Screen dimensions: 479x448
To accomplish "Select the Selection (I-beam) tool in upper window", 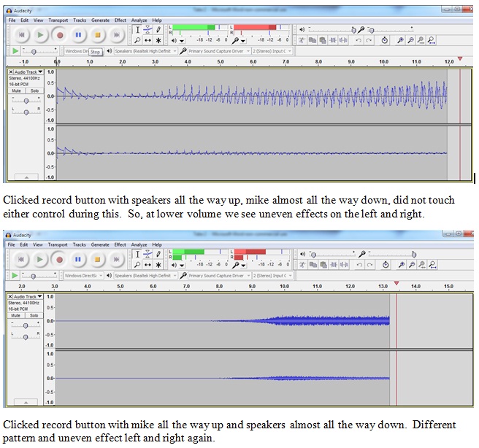I will 137,30.
